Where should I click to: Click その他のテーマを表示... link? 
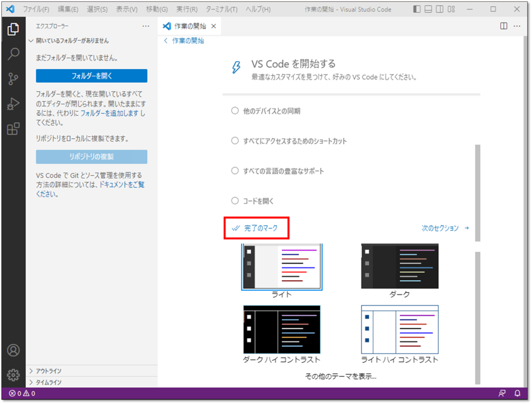pos(340,377)
